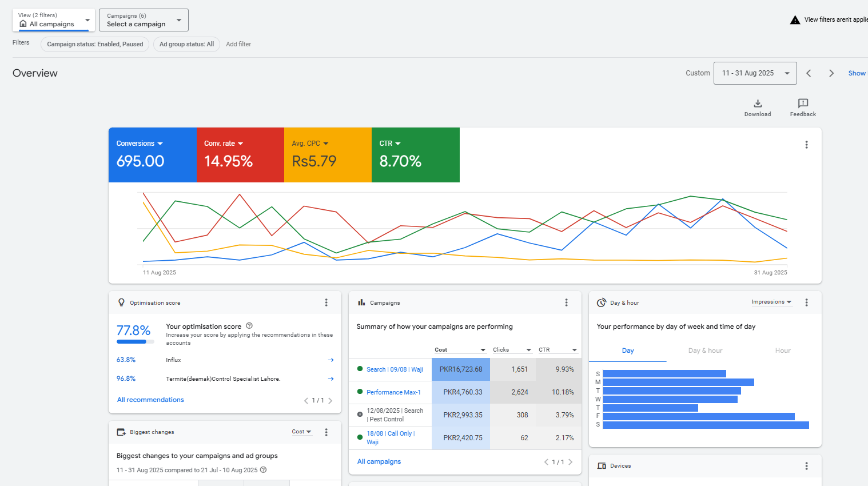Go to the previous date range arrow
The image size is (868, 486).
(x=809, y=73)
